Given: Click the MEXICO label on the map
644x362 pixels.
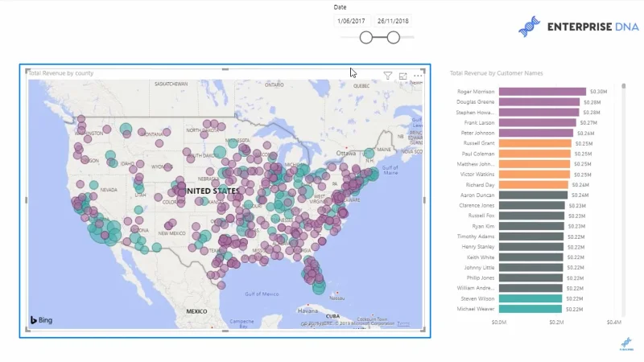Looking at the screenshot, I should [x=196, y=311].
